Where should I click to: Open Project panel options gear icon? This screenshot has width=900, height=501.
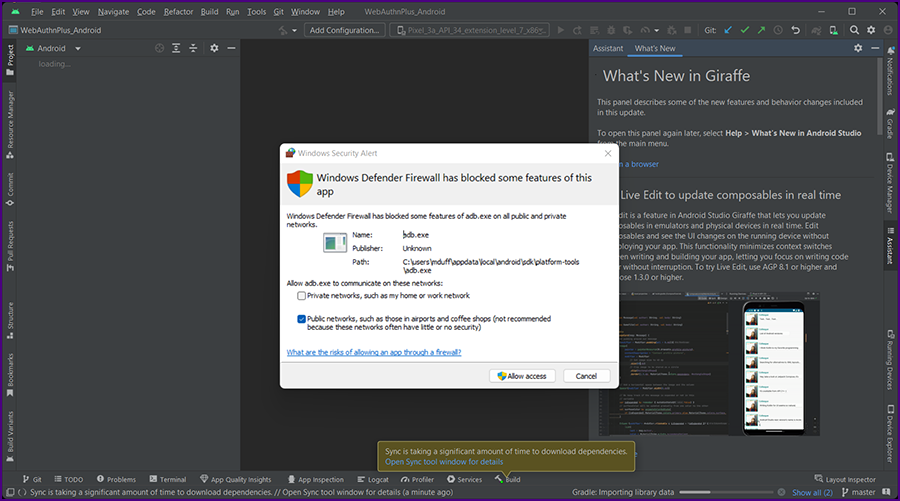[212, 48]
